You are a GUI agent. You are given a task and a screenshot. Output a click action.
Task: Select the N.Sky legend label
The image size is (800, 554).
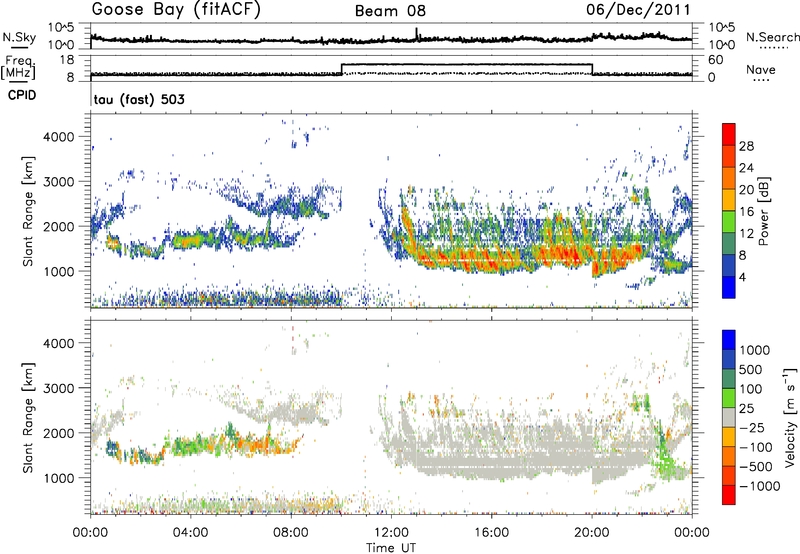point(19,37)
